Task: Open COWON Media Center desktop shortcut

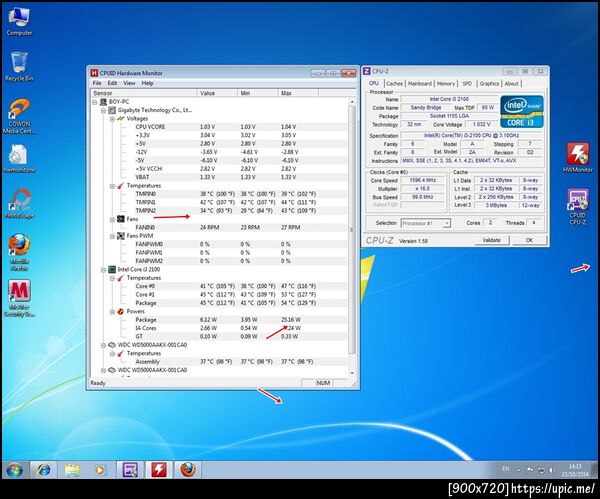Action: coord(19,116)
